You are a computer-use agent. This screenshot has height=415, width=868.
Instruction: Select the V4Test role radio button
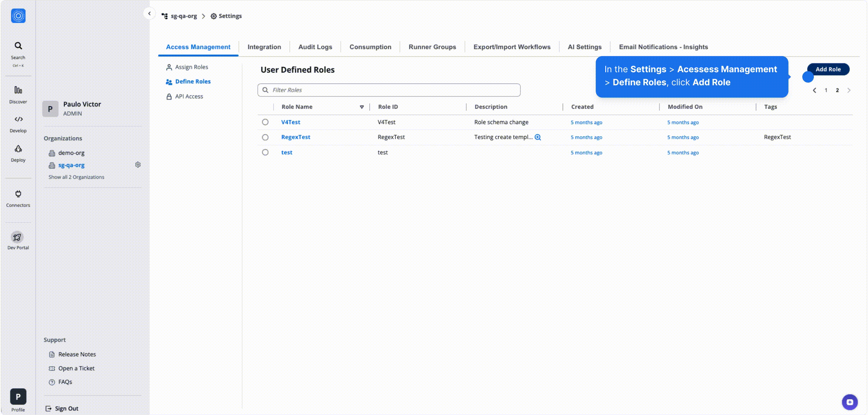(265, 122)
